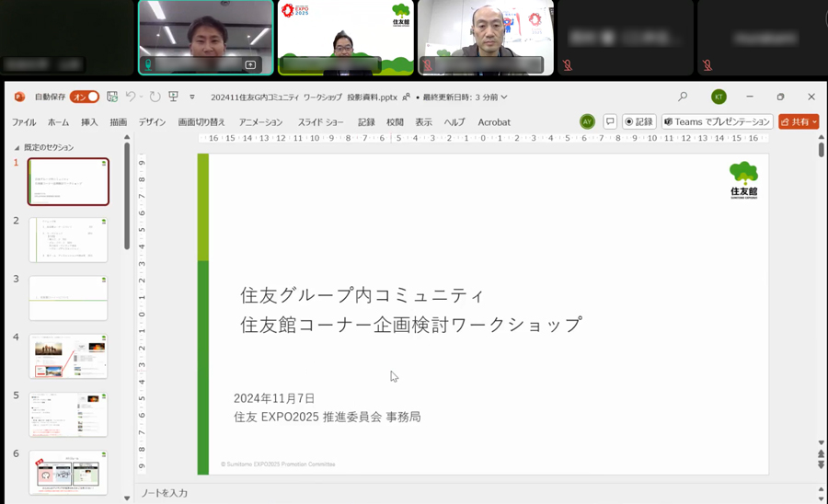Click the video tile with EXPO 2025 background
The width and height of the screenshot is (828, 504).
(345, 38)
